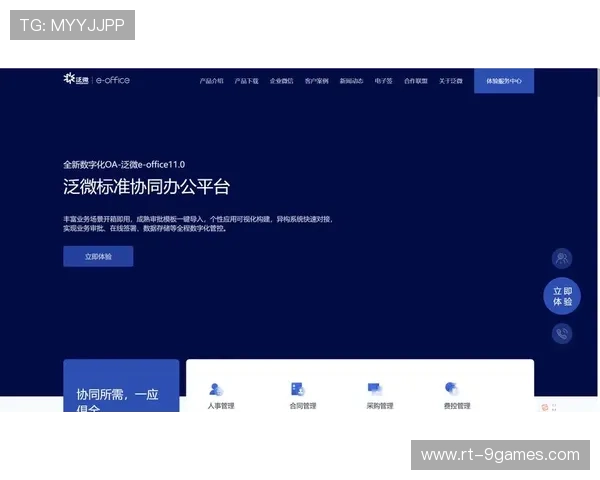Go to the 企业微信 nav link
Image resolution: width=600 pixels, height=480 pixels.
click(281, 81)
